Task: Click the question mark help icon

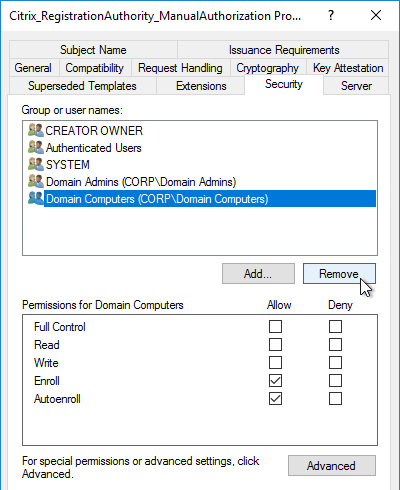Action: (x=331, y=15)
